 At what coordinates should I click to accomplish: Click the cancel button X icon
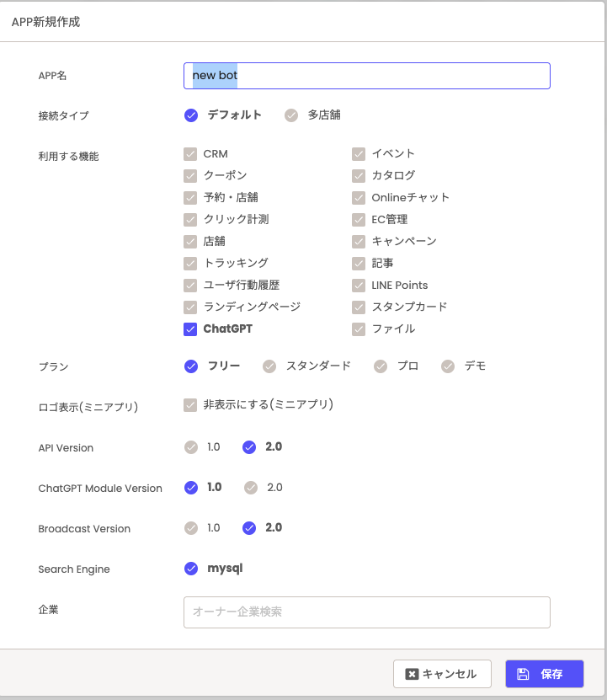(x=412, y=674)
